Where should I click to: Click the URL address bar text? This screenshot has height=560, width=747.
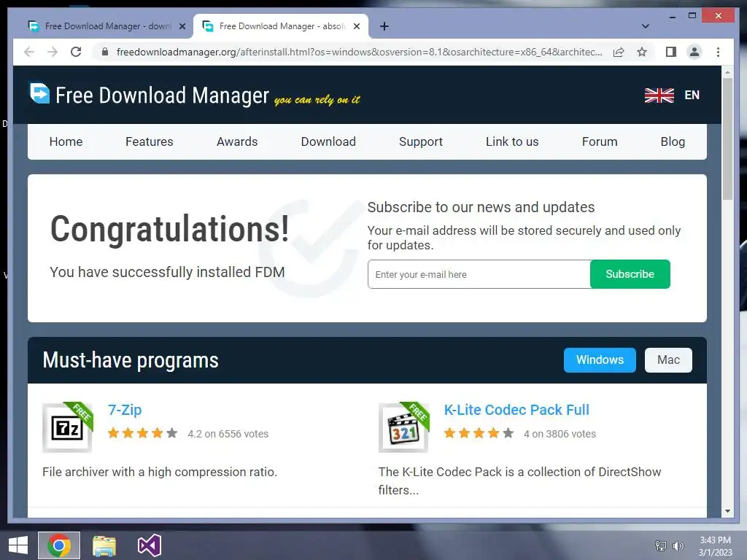coord(359,52)
